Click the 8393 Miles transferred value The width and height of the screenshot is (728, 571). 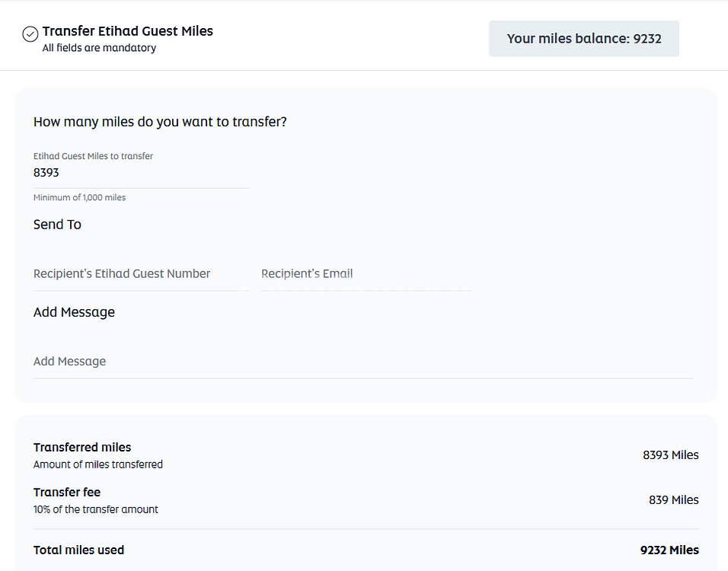click(670, 455)
